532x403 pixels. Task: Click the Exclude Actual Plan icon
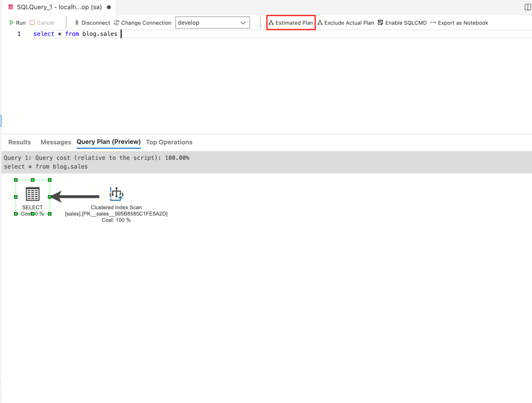click(x=320, y=23)
